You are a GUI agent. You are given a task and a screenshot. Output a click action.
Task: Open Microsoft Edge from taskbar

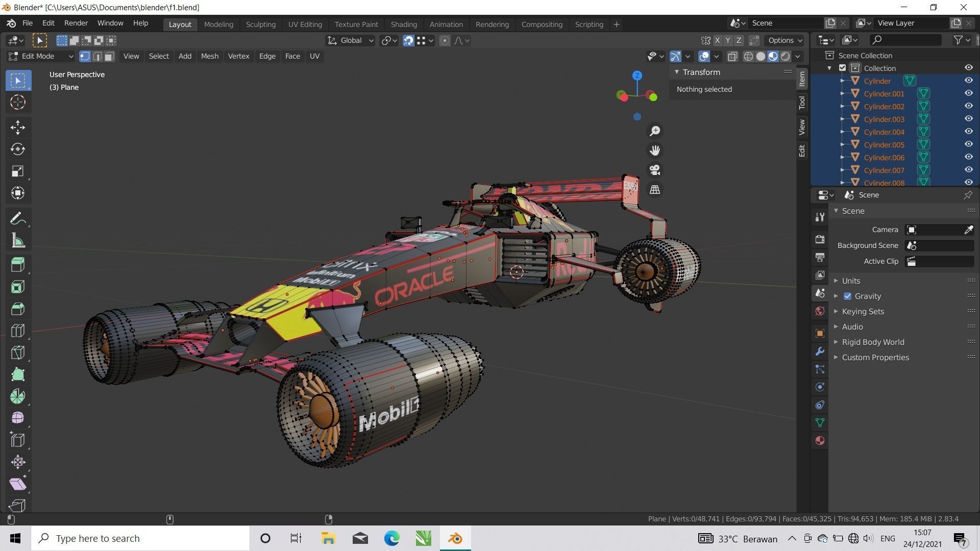[391, 538]
